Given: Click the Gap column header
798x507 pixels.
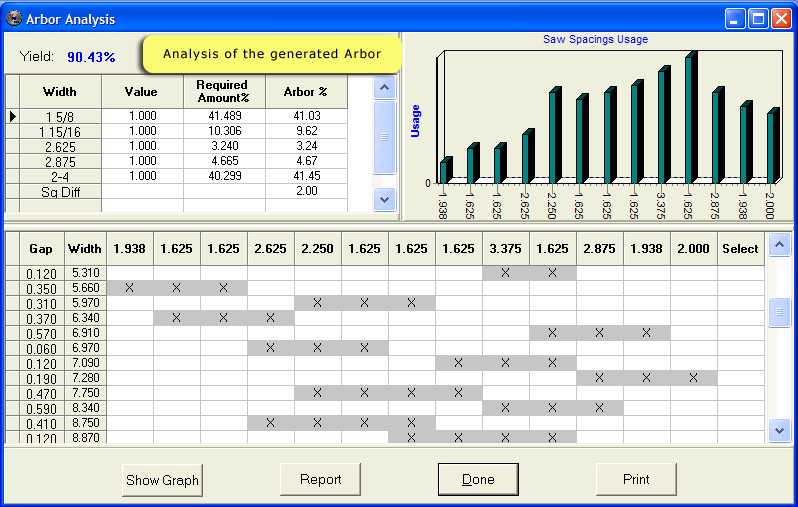Looking at the screenshot, I should point(40,249).
